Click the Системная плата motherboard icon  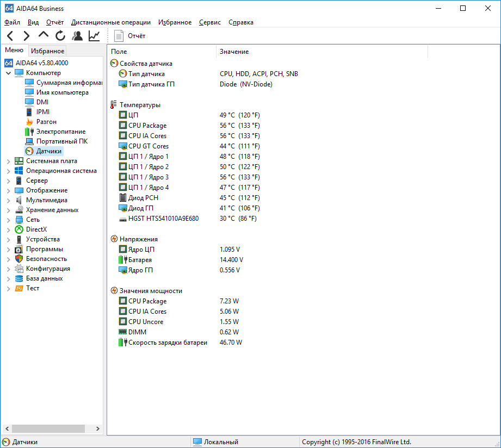point(19,161)
